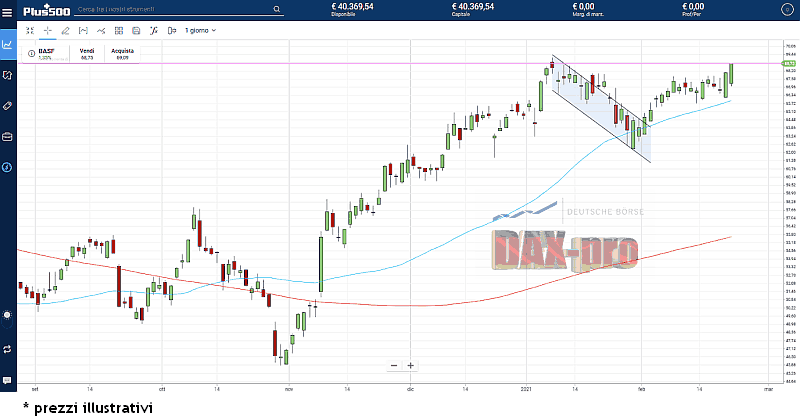Open the orders tag sidebar icon
Screen dimensions: 800x419
[7, 106]
